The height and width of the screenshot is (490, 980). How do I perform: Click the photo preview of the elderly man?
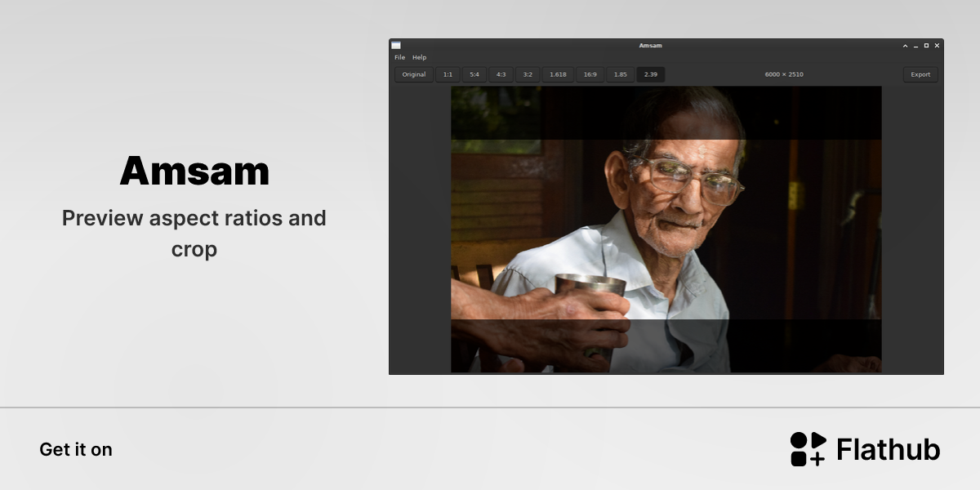(x=666, y=229)
